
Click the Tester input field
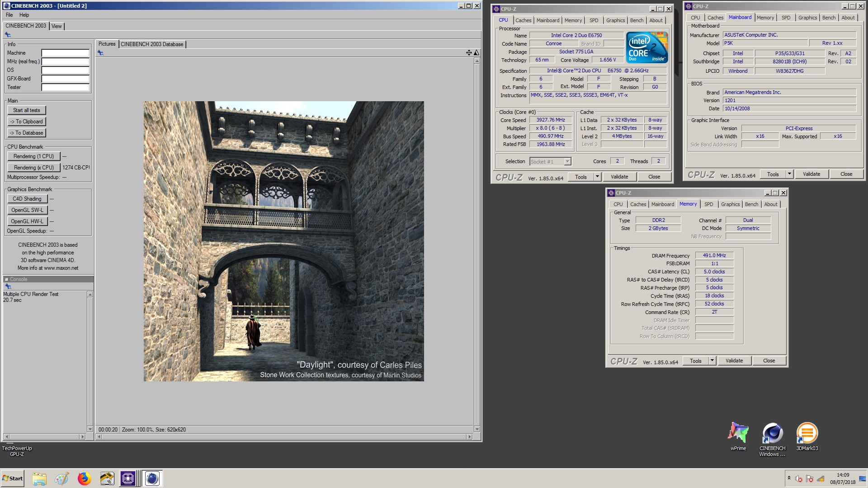click(66, 87)
